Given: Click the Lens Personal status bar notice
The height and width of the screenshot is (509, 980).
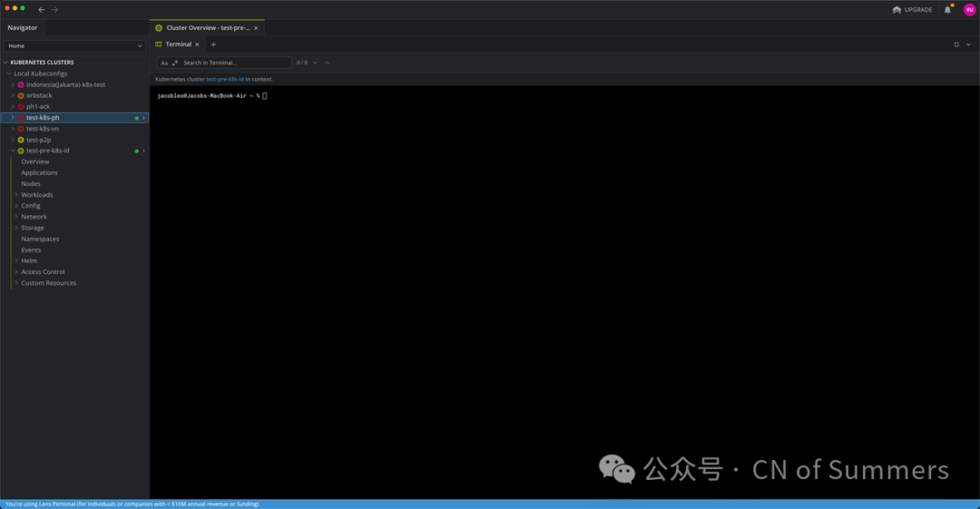Looking at the screenshot, I should point(132,504).
